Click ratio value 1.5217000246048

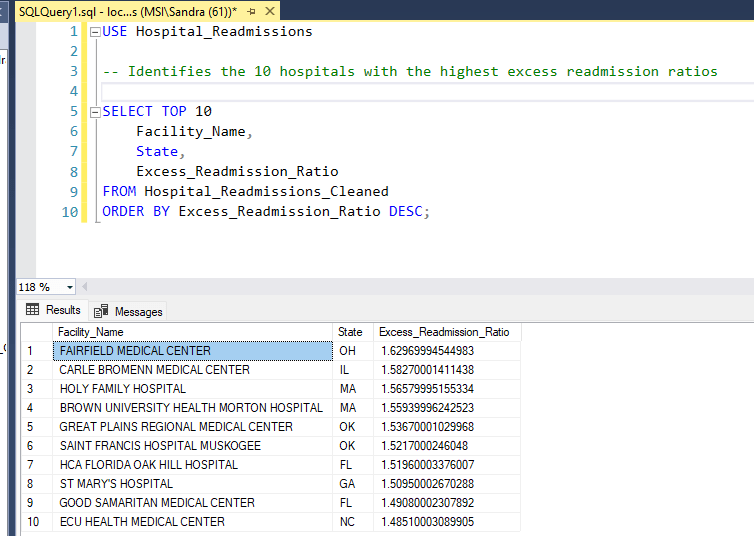(447, 446)
